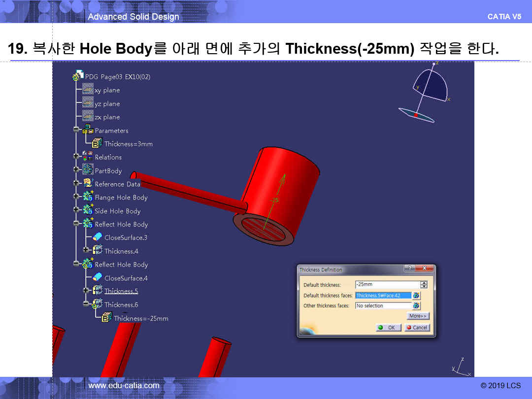Click the CloseSurface.4 feature icon
This screenshot has width=532, height=399.
coord(98,278)
